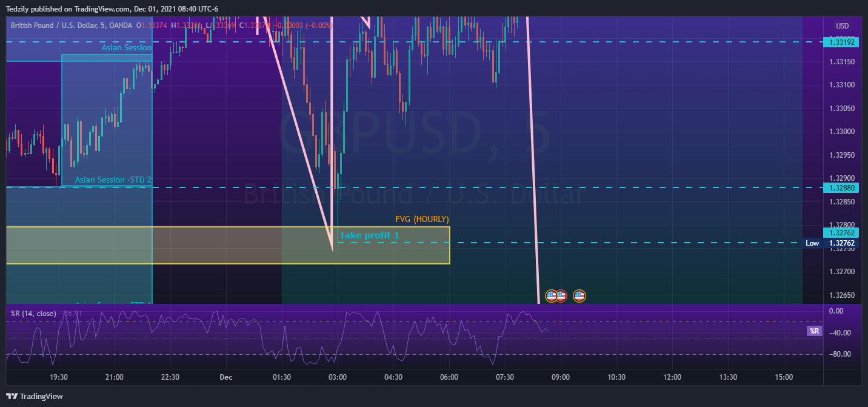868x407 pixels.
Task: Click the 04:30 time axis label
Action: pos(393,377)
